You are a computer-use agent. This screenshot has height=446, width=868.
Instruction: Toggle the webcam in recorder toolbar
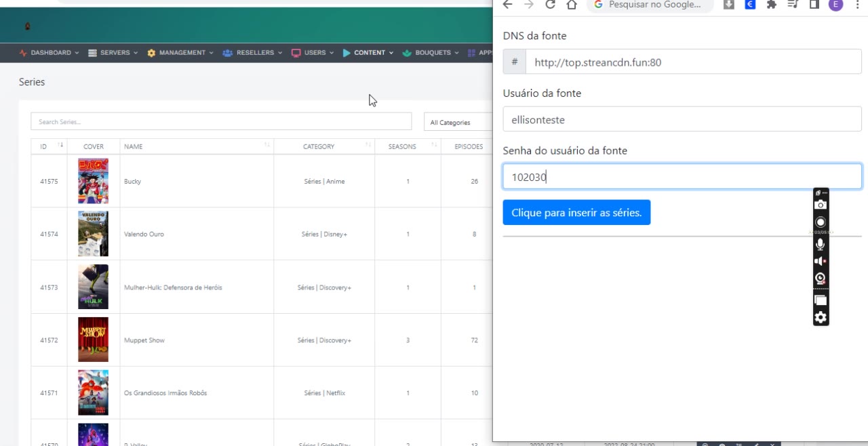pyautogui.click(x=821, y=279)
